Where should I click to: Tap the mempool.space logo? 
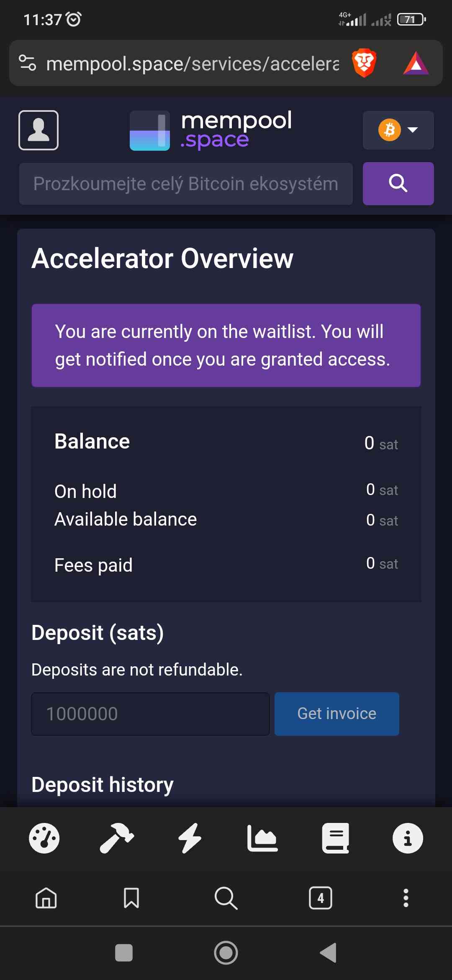(211, 130)
